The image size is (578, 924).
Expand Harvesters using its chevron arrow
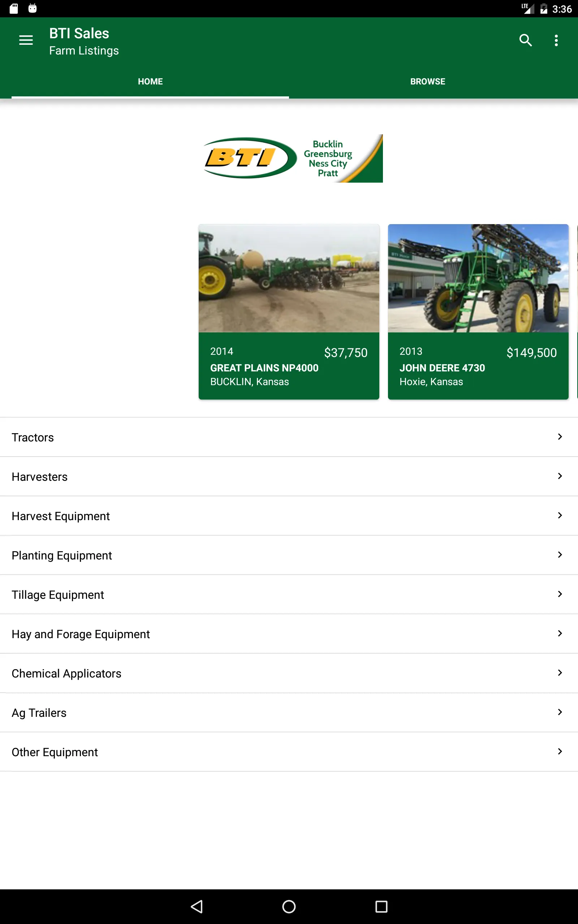560,476
